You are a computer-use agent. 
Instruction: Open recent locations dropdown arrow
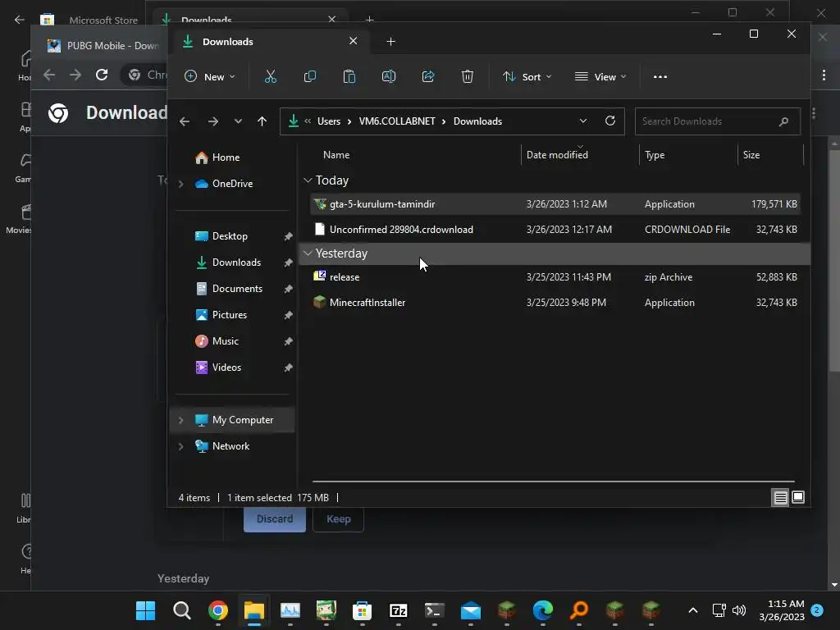pos(238,121)
